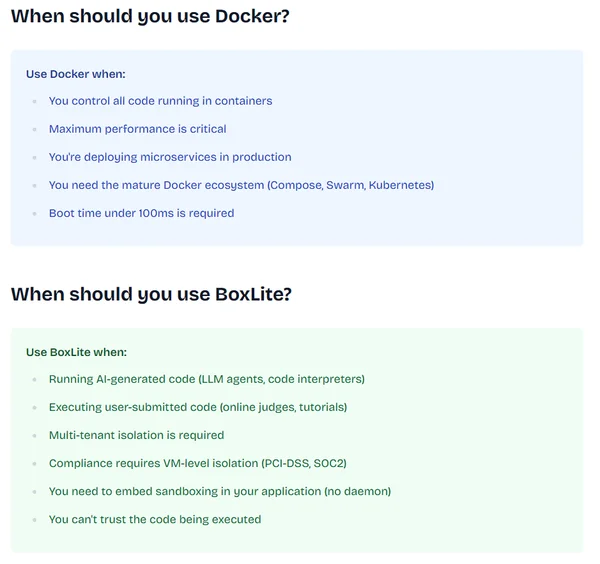Screen dimensions: 600x564
Task: Click "You can't trust the code being executed"
Action: pyautogui.click(x=155, y=519)
